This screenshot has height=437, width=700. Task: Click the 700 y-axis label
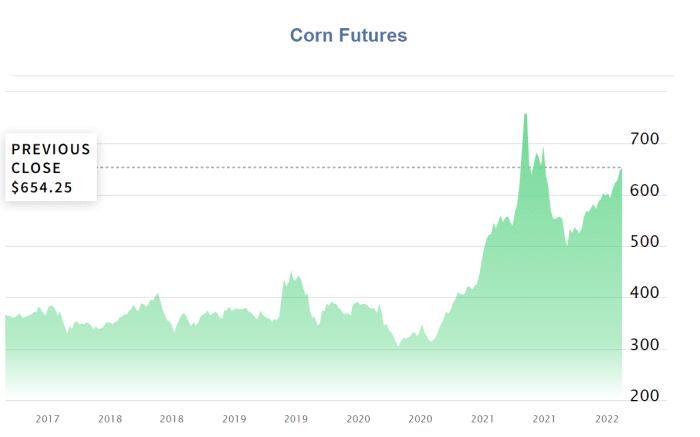[645, 140]
